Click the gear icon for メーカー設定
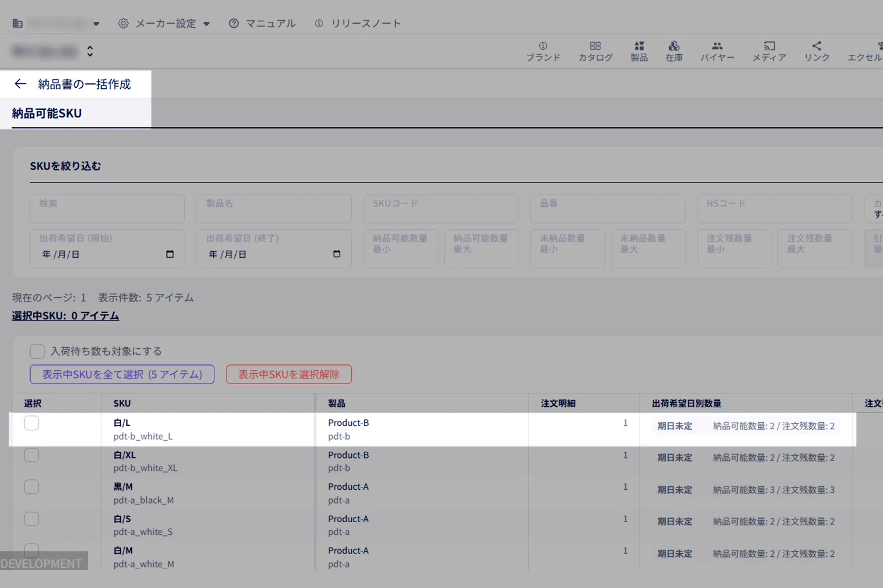The image size is (883, 588). pos(123,24)
